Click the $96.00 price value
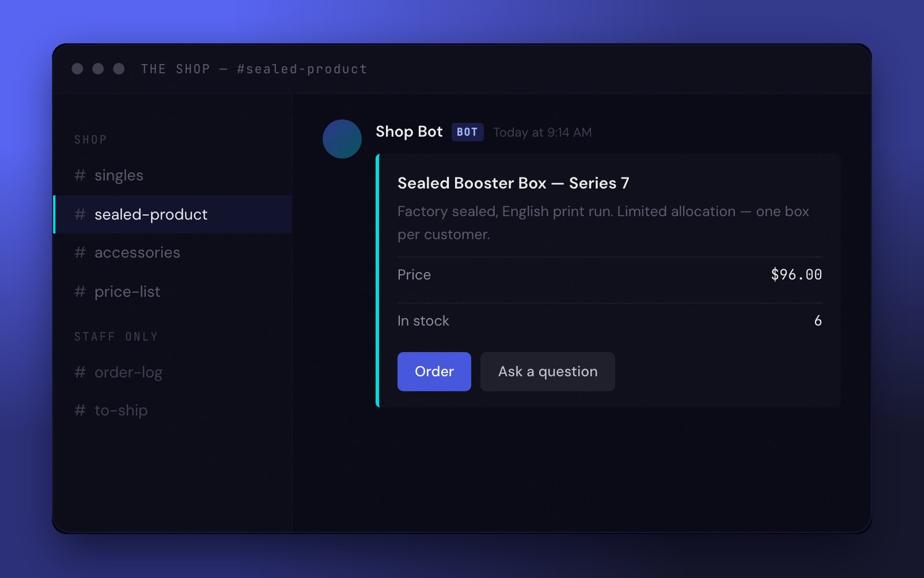The image size is (924, 578). (796, 275)
